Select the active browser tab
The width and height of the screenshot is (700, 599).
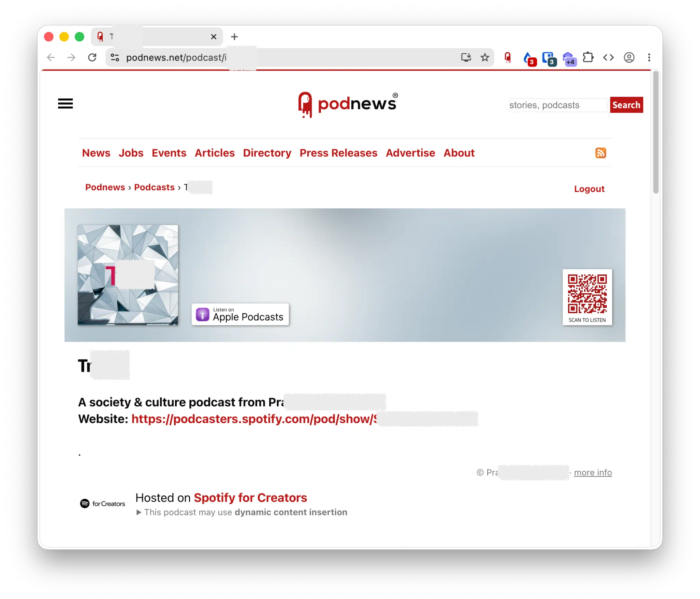click(157, 37)
